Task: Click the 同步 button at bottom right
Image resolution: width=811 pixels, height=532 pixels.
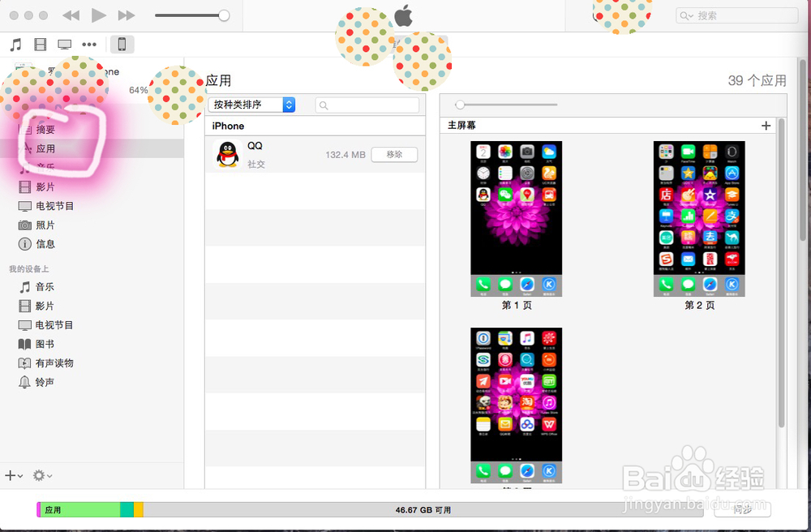Action: point(742,510)
